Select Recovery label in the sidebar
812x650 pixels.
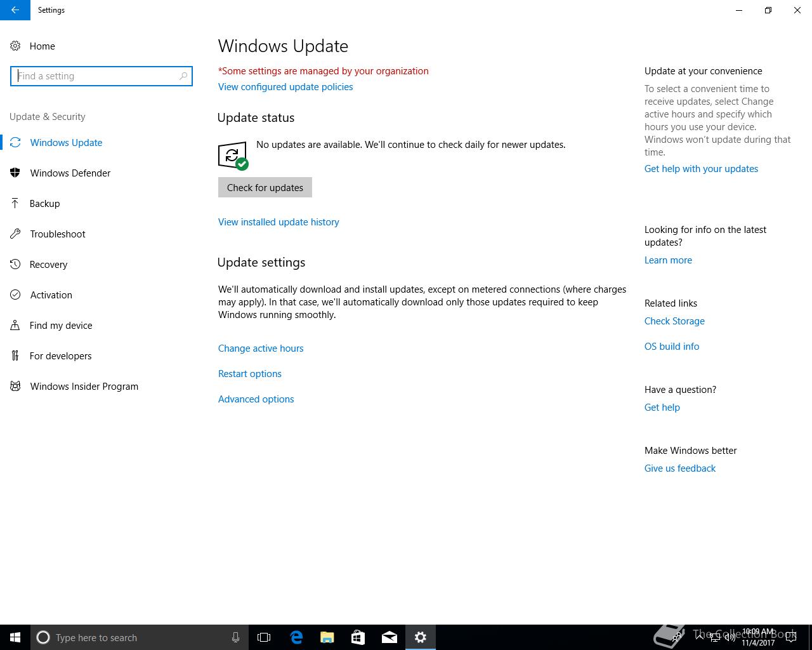tap(48, 265)
